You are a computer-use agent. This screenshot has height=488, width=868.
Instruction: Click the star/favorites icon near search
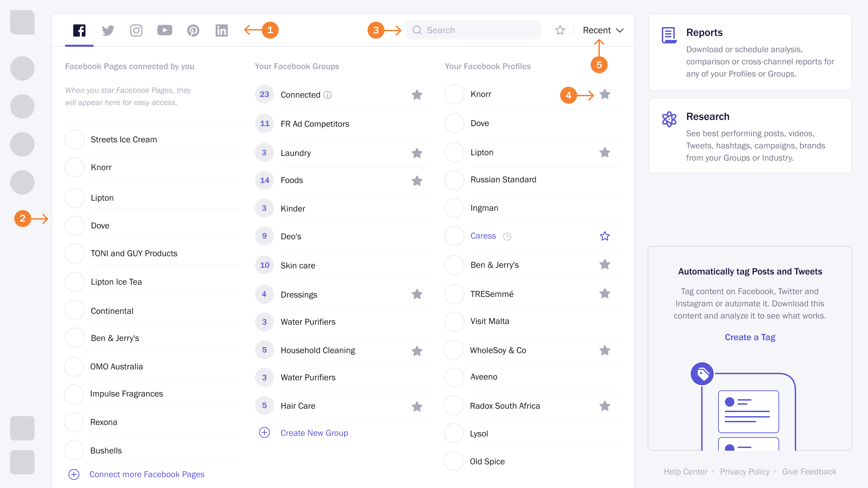(558, 30)
